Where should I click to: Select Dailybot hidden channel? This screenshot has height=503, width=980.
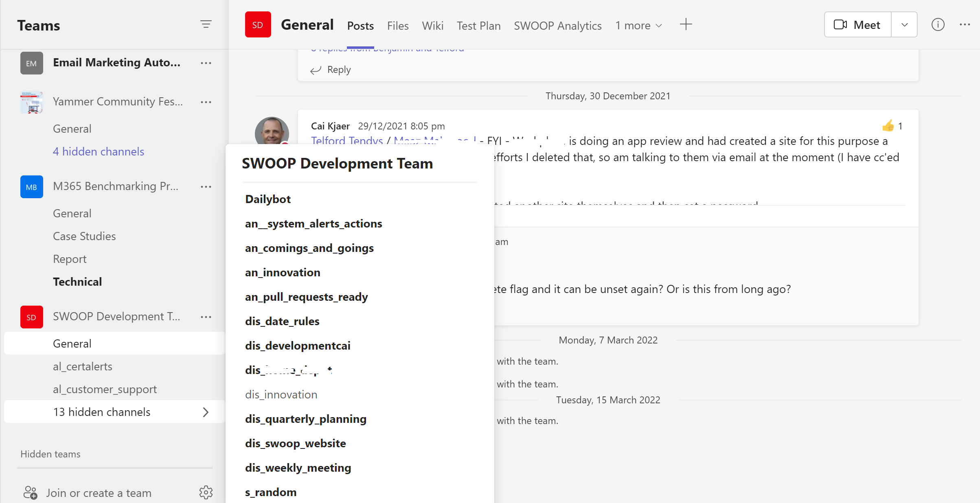coord(268,199)
